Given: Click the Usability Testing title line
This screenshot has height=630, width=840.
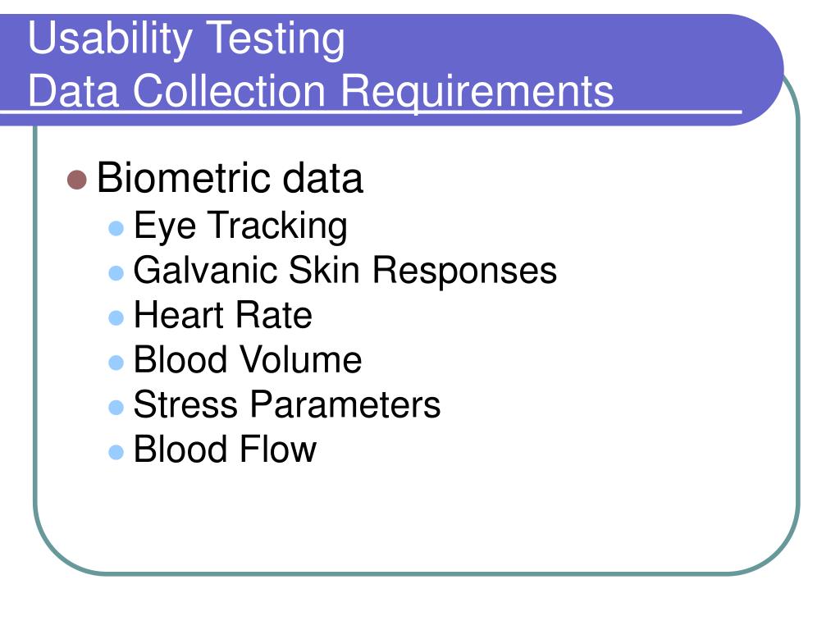Looking at the screenshot, I should click(x=186, y=39).
